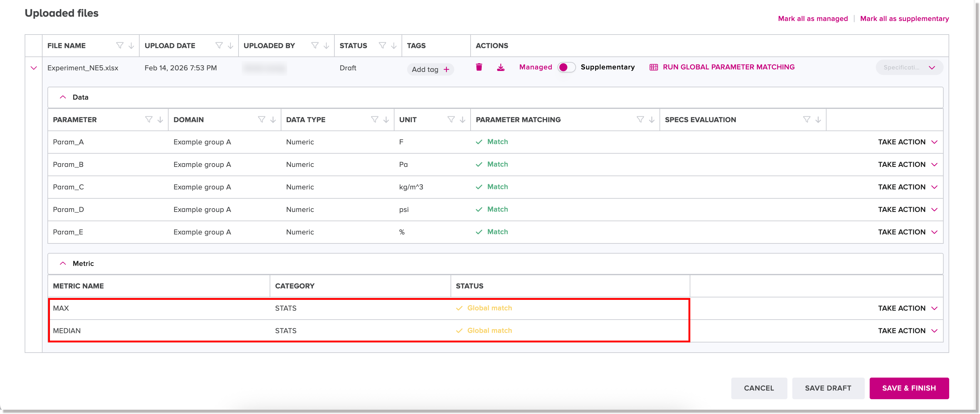Collapse the Experiment_NE5.xlsx row
The height and width of the screenshot is (414, 980).
click(x=34, y=68)
